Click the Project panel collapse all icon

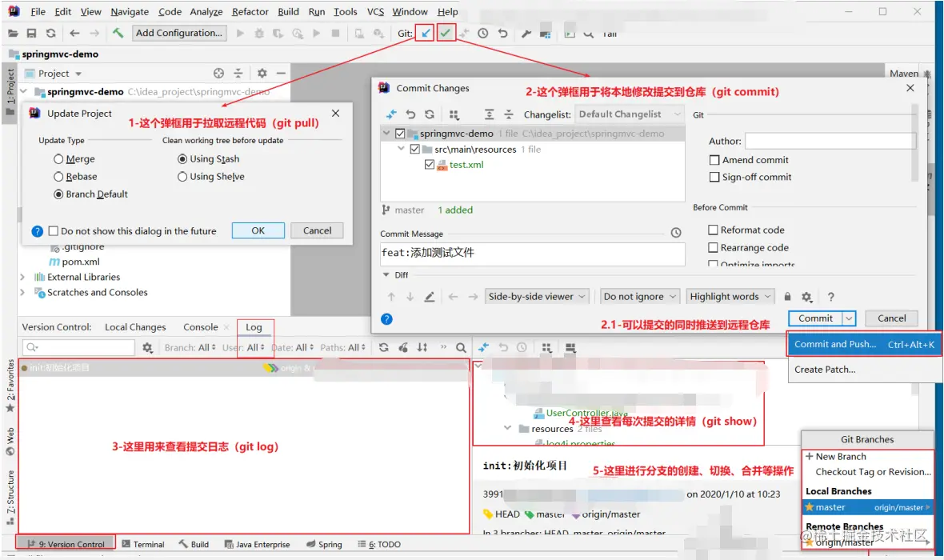click(238, 73)
